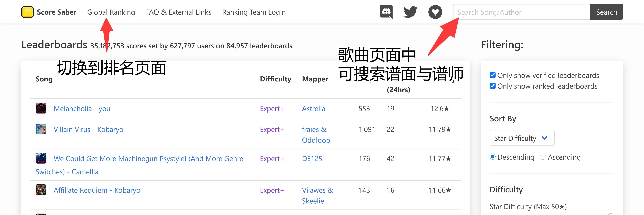Select the Ascending sort order
The width and height of the screenshot is (644, 215).
[543, 157]
